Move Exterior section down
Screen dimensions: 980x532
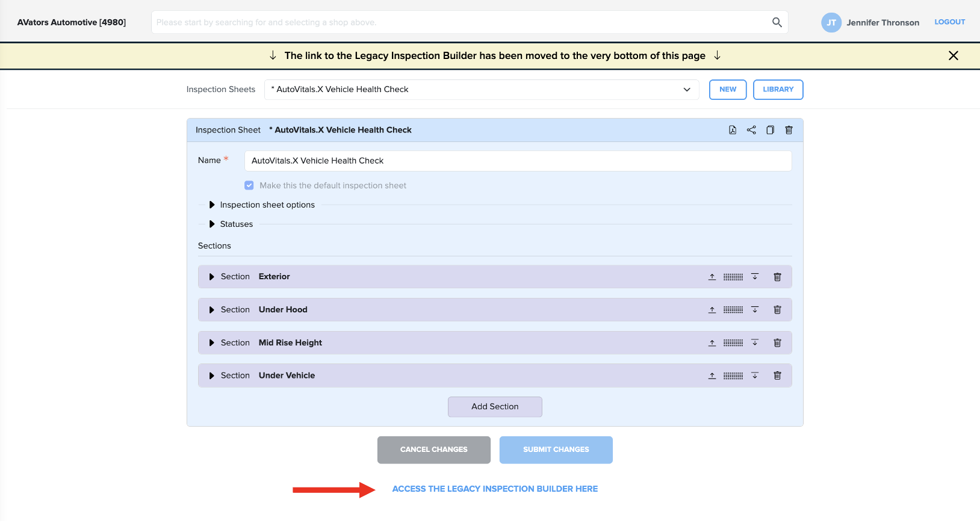(755, 277)
